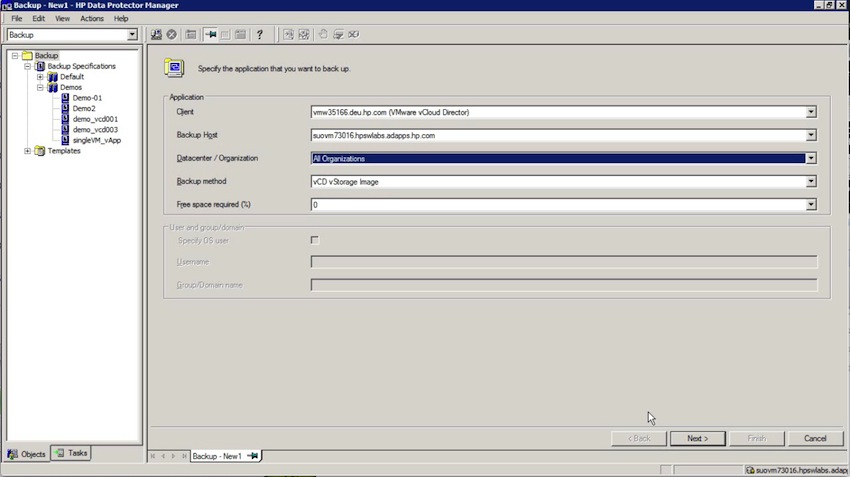Select Demo2 in the tree
The height and width of the screenshot is (477, 850).
(x=84, y=108)
